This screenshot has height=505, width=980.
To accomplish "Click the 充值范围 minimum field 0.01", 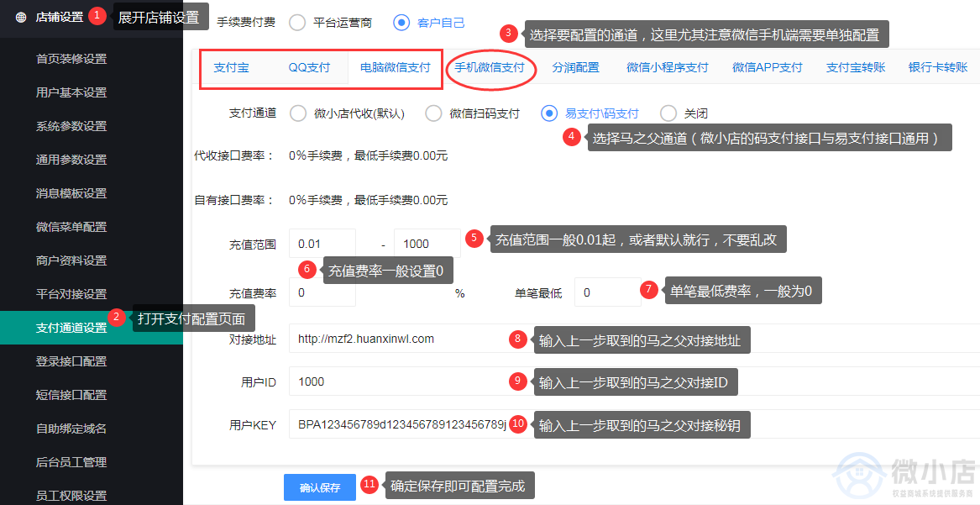I will point(322,244).
